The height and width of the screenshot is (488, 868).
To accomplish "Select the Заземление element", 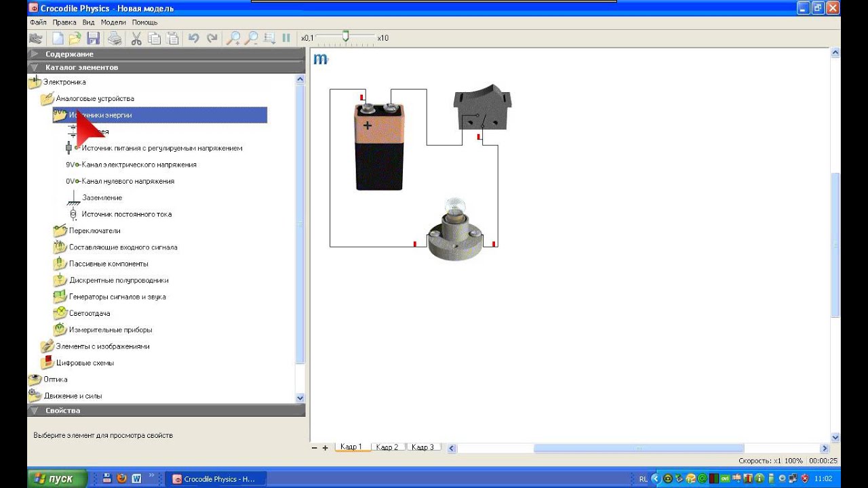I will tap(102, 198).
